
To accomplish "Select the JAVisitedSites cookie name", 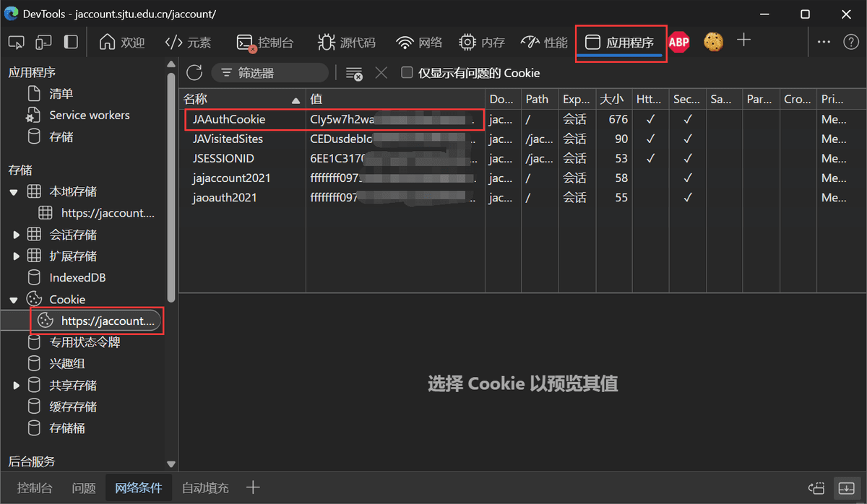I will (x=228, y=139).
